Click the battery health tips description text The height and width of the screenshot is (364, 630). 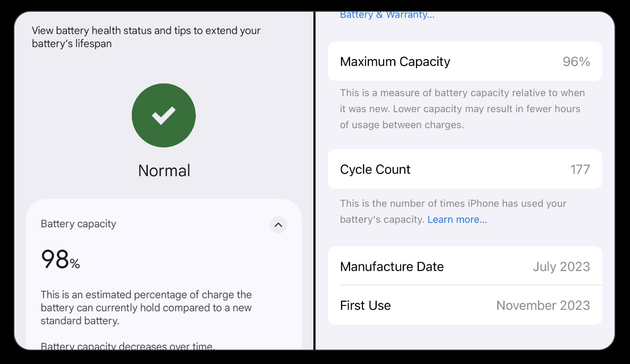[146, 37]
